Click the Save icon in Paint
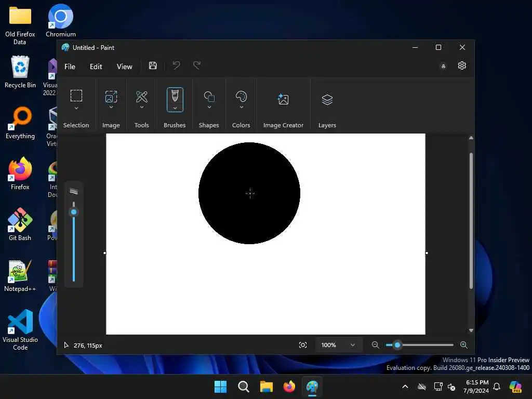Screen dimensions: 532x399 [x=153, y=66]
